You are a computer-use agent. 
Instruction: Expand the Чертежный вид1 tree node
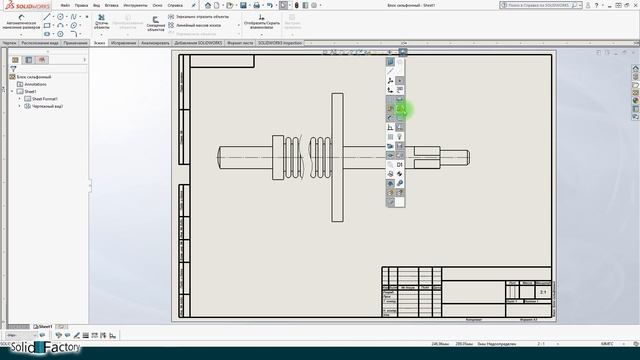[x=19, y=106]
